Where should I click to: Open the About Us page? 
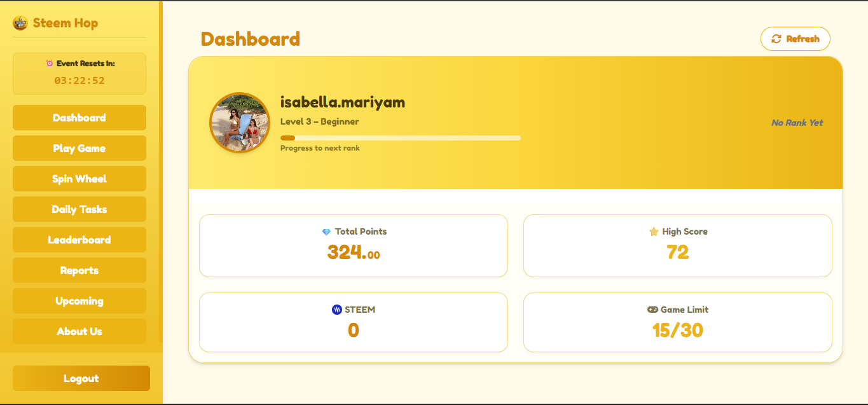click(x=79, y=331)
